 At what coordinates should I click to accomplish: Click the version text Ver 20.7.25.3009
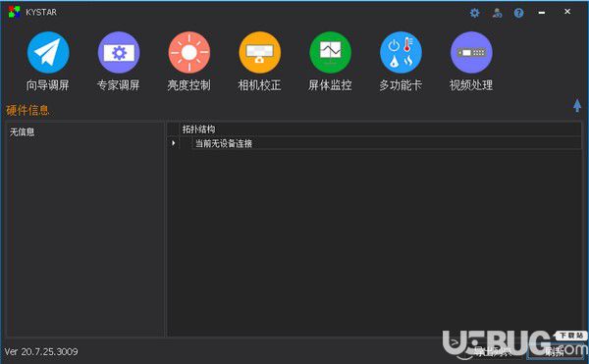41,351
